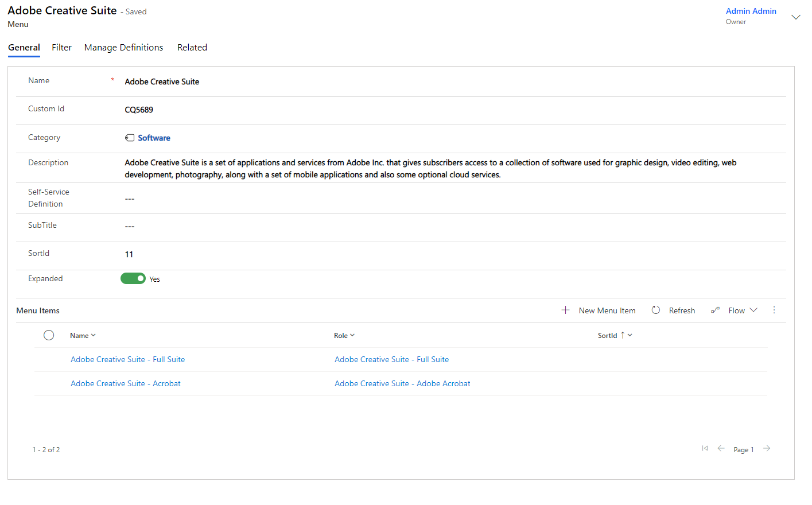Open the vertical ellipsis more commands menu

point(774,310)
